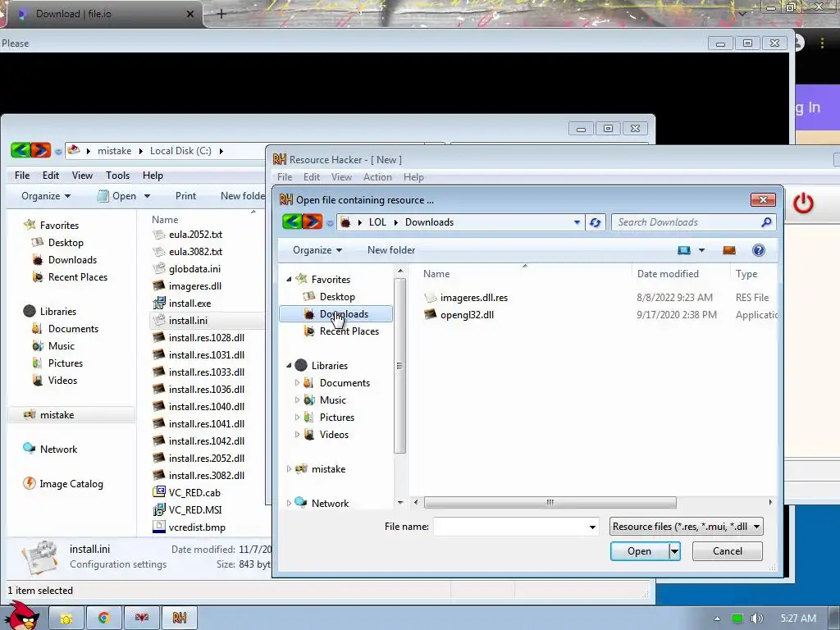The height and width of the screenshot is (630, 840).
Task: Sort by the Name column header
Action: [436, 274]
